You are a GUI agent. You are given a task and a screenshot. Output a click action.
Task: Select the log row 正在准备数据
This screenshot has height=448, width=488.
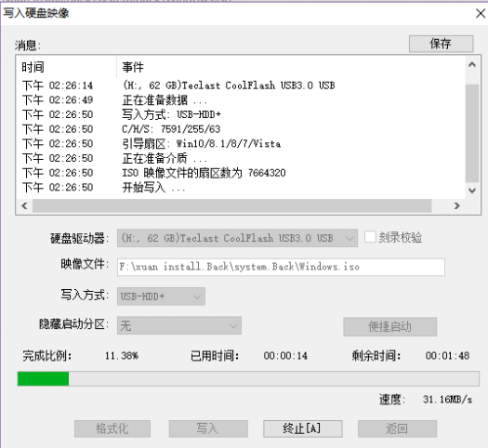[241, 99]
